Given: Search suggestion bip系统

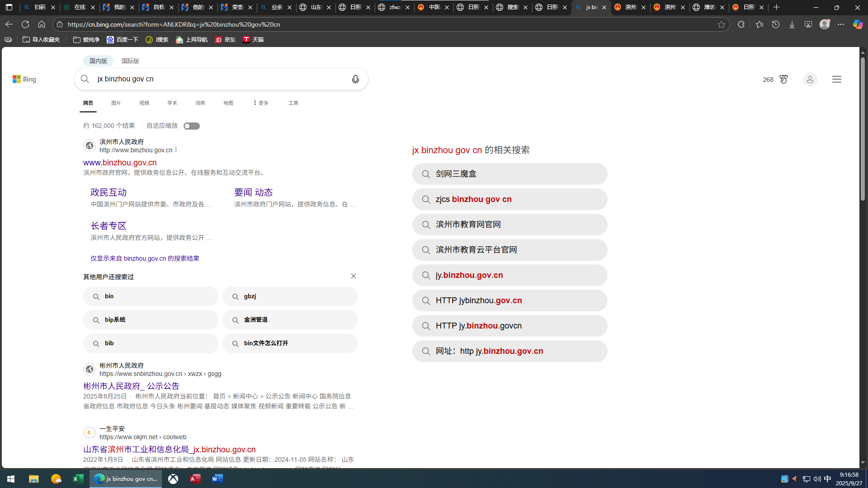Looking at the screenshot, I should tap(151, 320).
